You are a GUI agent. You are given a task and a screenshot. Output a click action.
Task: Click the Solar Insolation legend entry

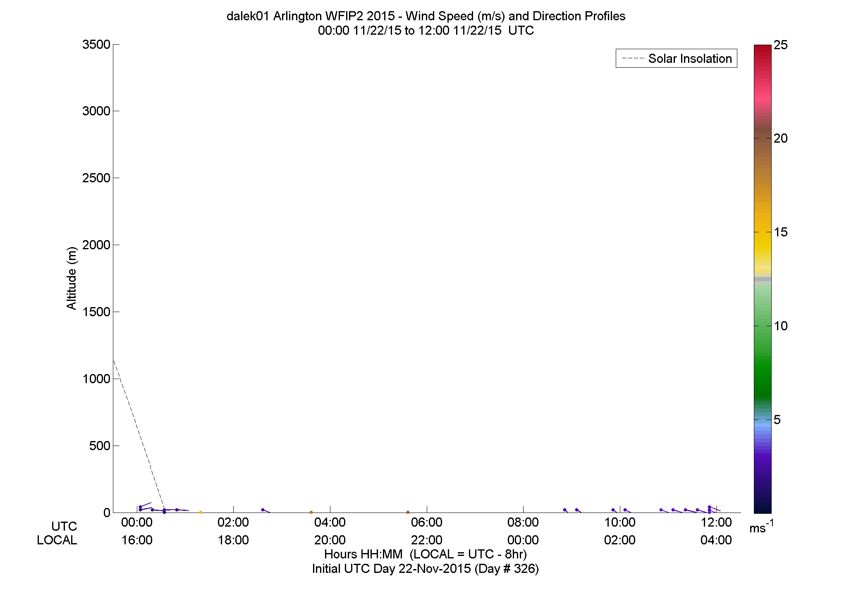pyautogui.click(x=677, y=58)
